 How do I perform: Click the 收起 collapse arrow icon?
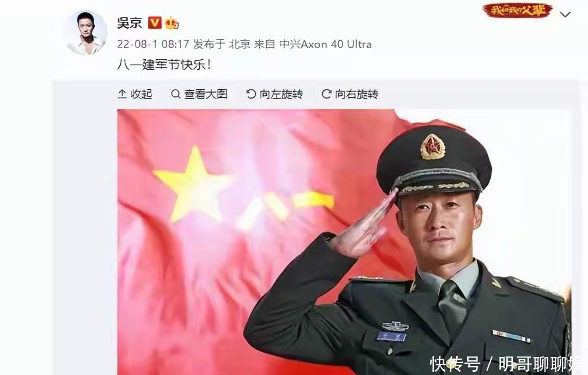[122, 94]
